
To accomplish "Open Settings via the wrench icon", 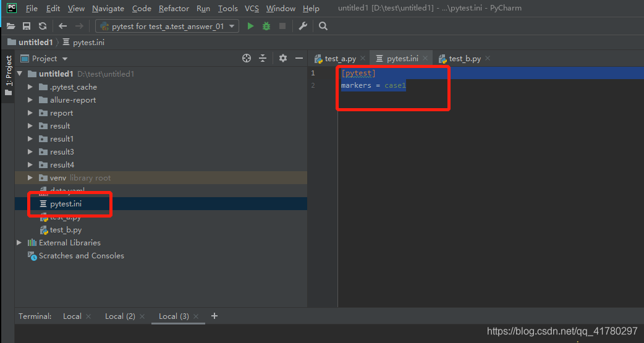I will [303, 27].
